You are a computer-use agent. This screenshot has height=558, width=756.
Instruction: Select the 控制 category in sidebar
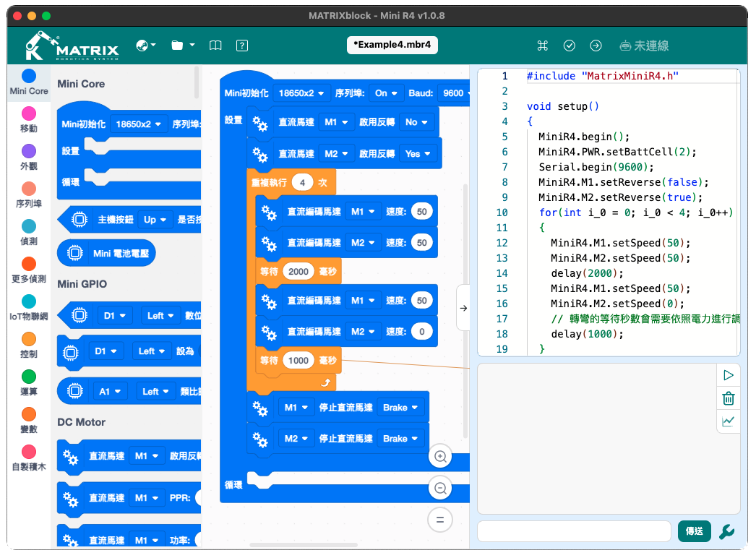(x=29, y=345)
